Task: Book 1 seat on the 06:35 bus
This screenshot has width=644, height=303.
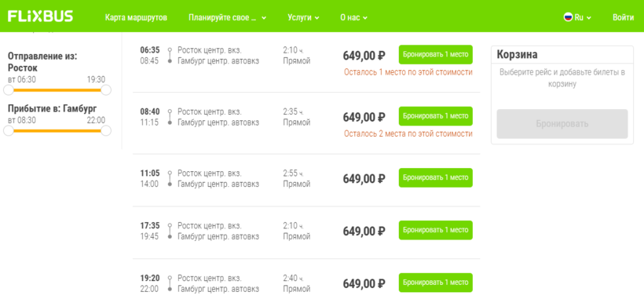Action: [435, 55]
